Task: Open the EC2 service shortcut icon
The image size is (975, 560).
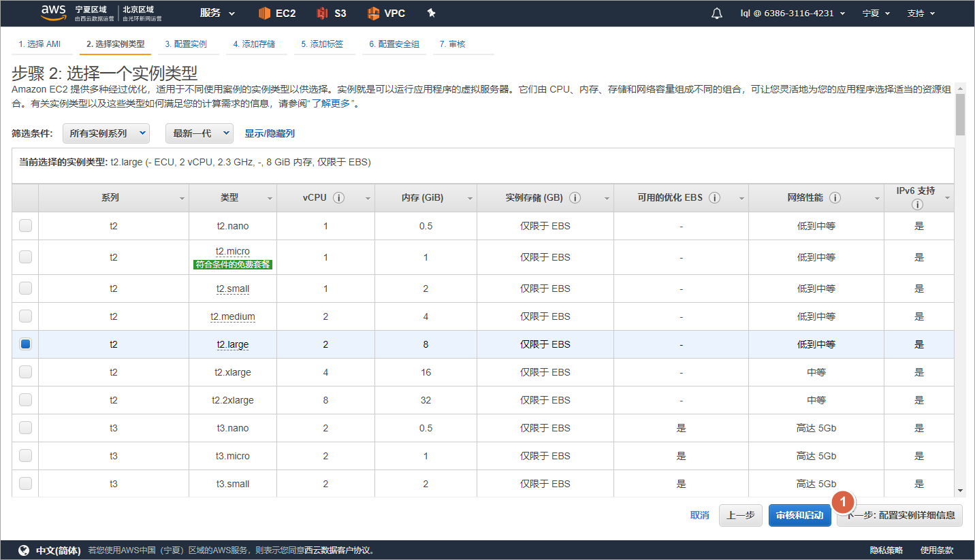Action: point(265,13)
